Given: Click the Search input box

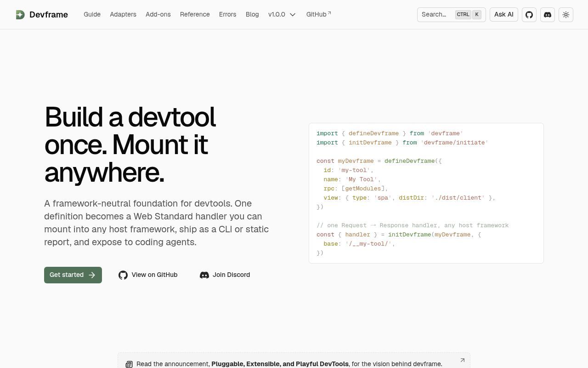Looking at the screenshot, I should 451,15.
